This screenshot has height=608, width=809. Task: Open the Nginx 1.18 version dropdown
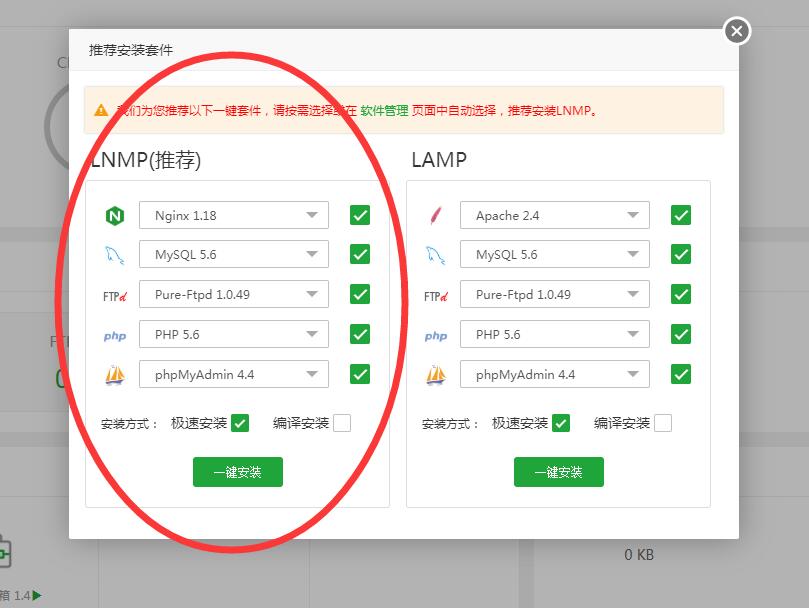point(234,215)
